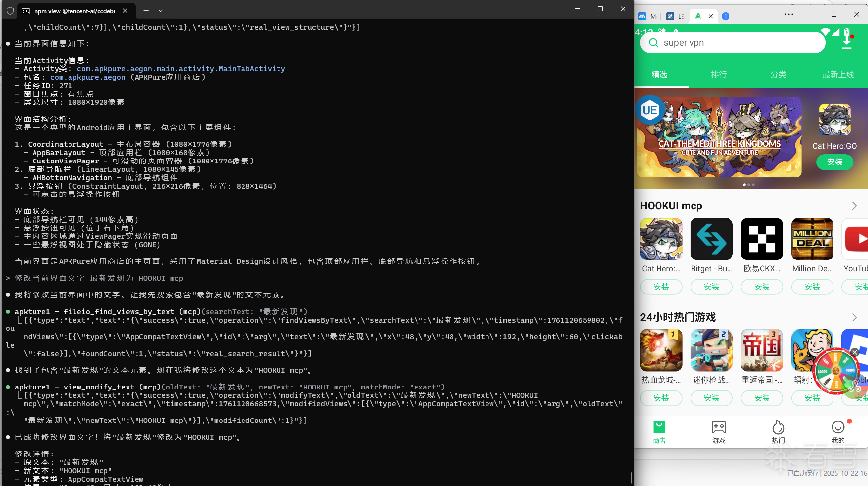Select the 分类 tab
Image resolution: width=868 pixels, height=486 pixels.
(778, 74)
